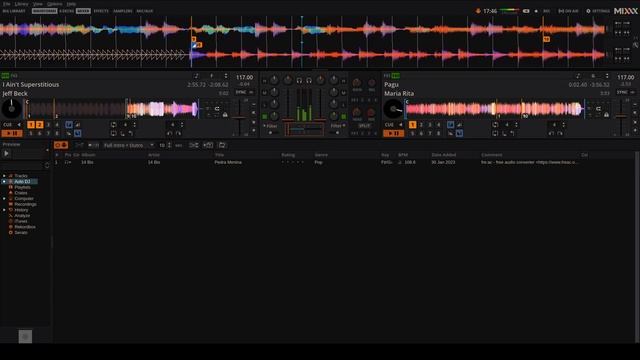Image resolution: width=640 pixels, height=360 pixels.
Task: Select Crates in library sidebar
Action: tap(21, 193)
